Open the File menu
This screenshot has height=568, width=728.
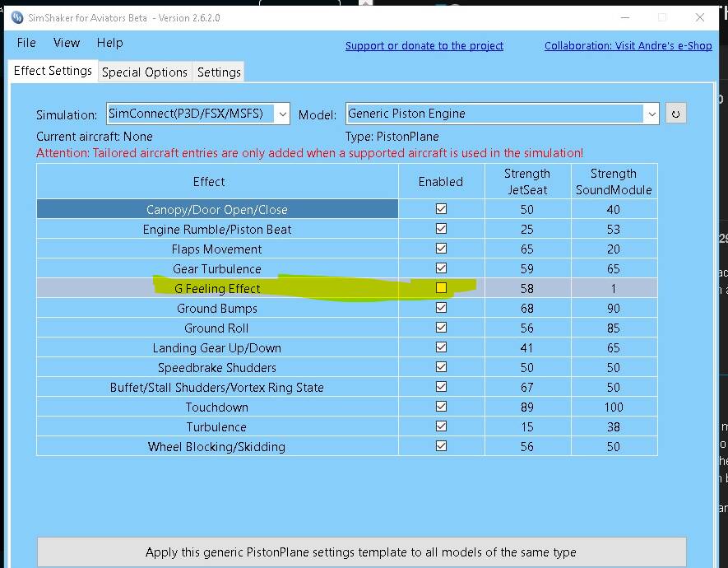pyautogui.click(x=26, y=43)
